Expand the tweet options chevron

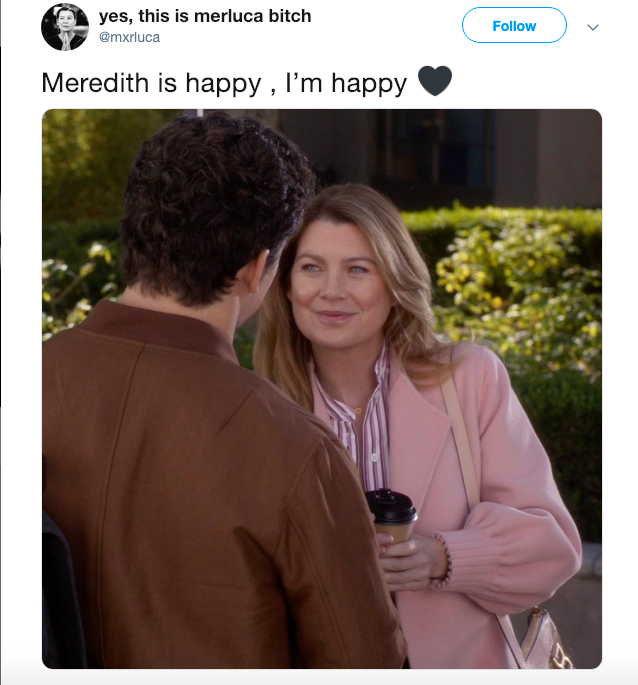(593, 27)
